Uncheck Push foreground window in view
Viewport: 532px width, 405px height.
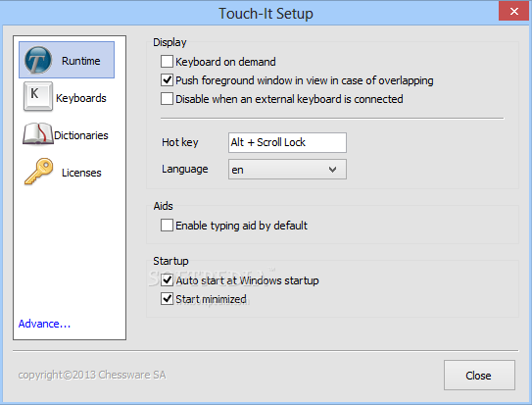coord(167,80)
